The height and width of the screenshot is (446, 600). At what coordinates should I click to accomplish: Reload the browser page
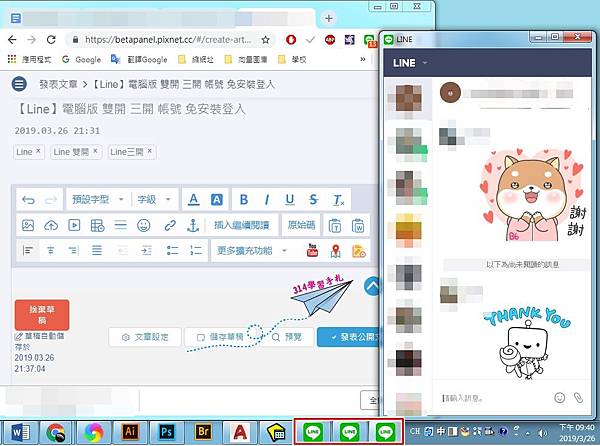[x=51, y=39]
